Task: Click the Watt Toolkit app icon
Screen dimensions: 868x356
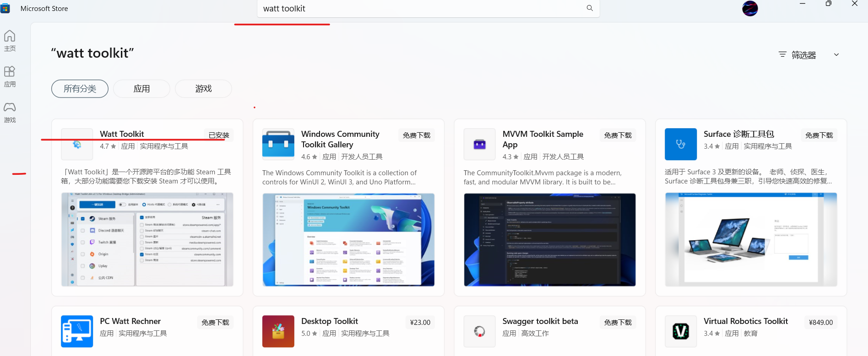Action: coord(77,144)
